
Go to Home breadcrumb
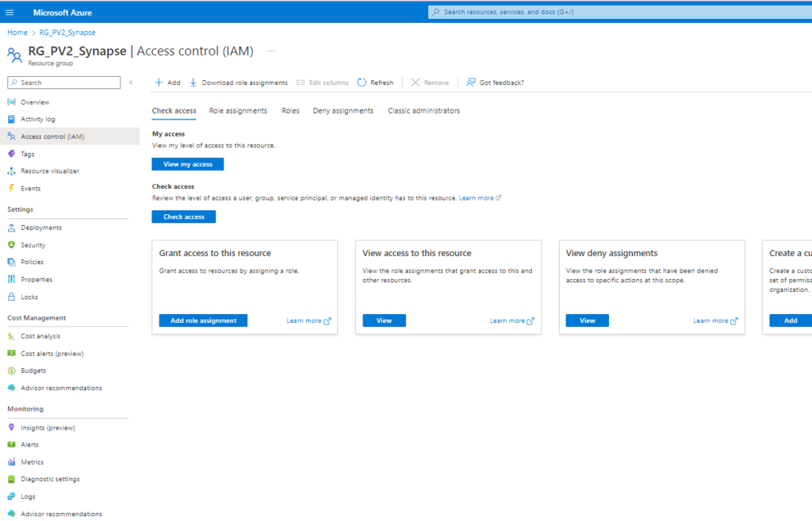[17, 32]
